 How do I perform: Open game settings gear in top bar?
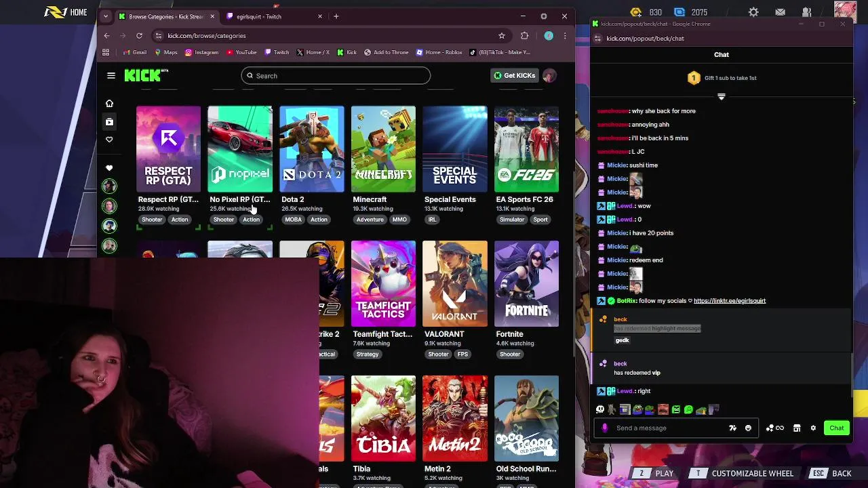(753, 12)
